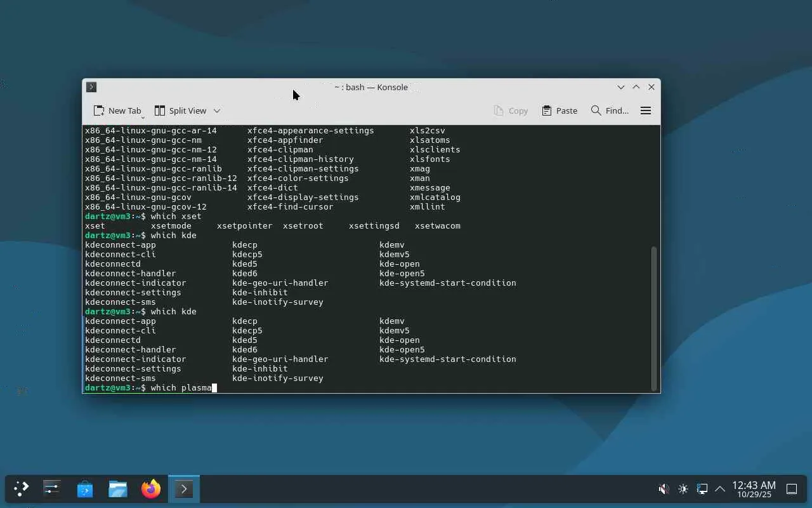Click the '~ : bash — Konsole' title bar
Screen dimensions: 812x508
371,87
